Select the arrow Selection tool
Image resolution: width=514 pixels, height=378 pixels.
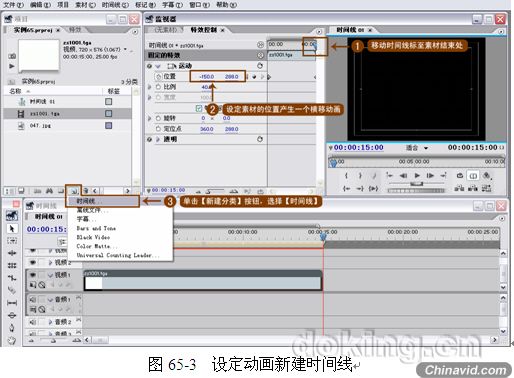click(x=12, y=229)
